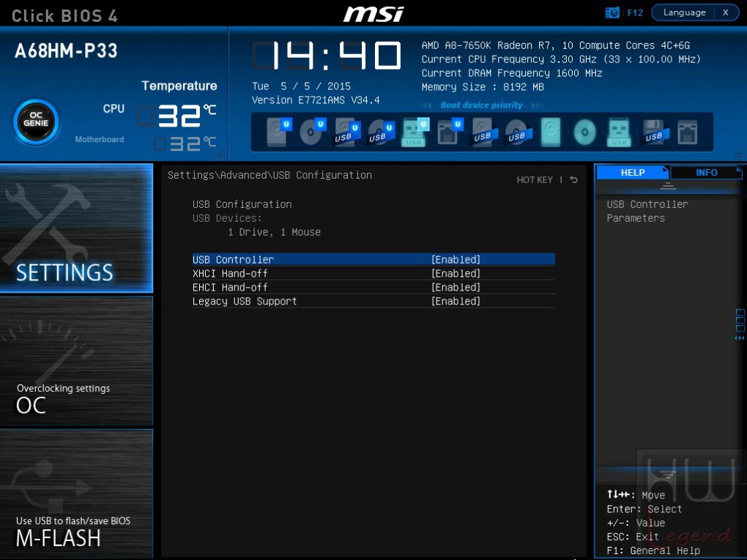This screenshot has height=560, width=747.
Task: Change the USB Controller [Enabled] value
Action: [x=456, y=260]
